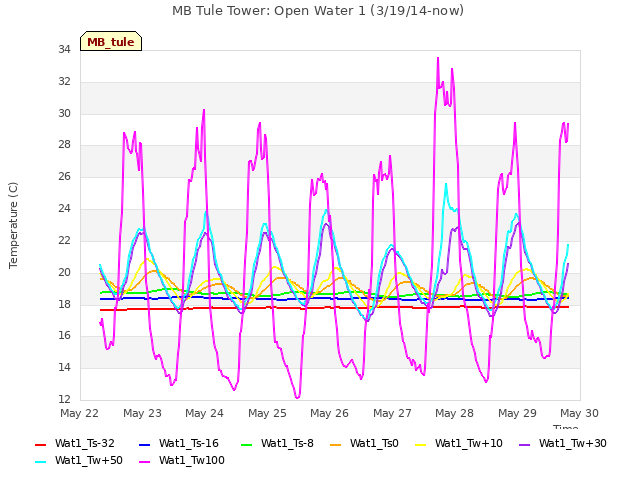Click the 14 y-axis tick label

[64, 367]
